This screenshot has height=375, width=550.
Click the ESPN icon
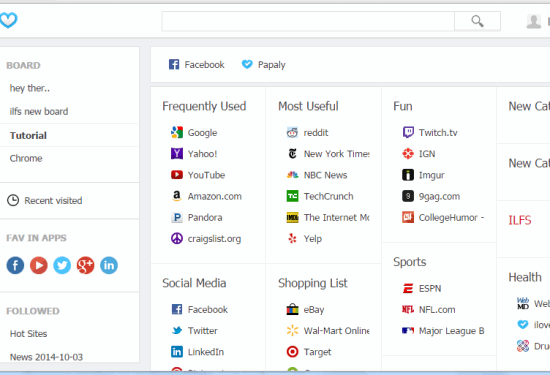[408, 288]
